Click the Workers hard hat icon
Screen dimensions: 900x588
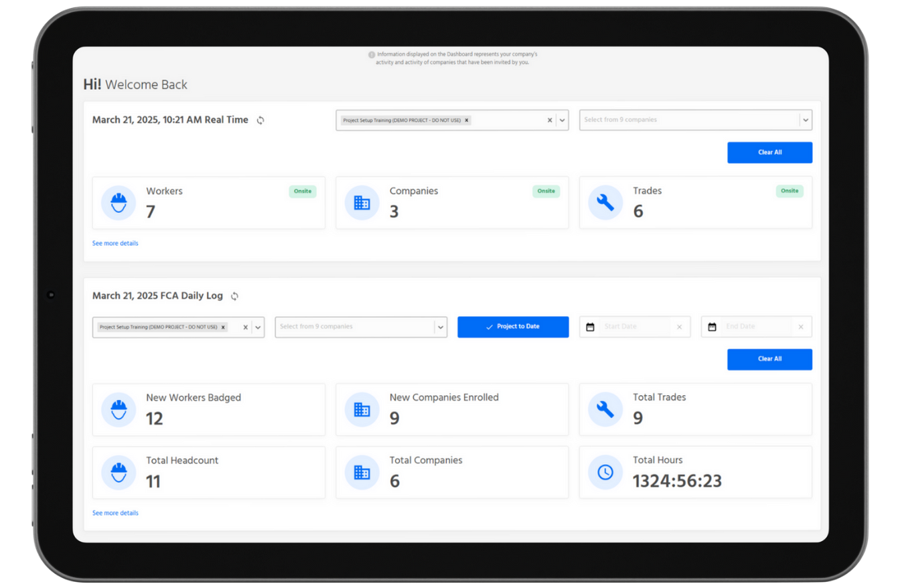click(x=119, y=202)
